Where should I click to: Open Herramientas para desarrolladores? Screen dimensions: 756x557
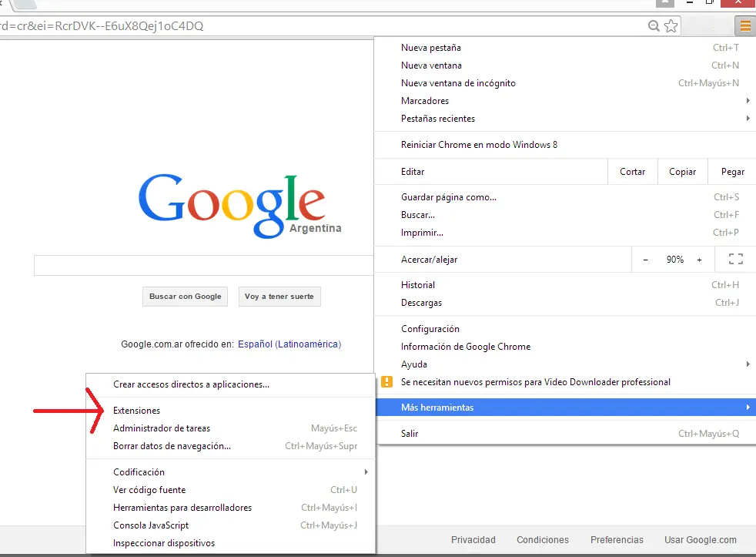tap(230, 508)
